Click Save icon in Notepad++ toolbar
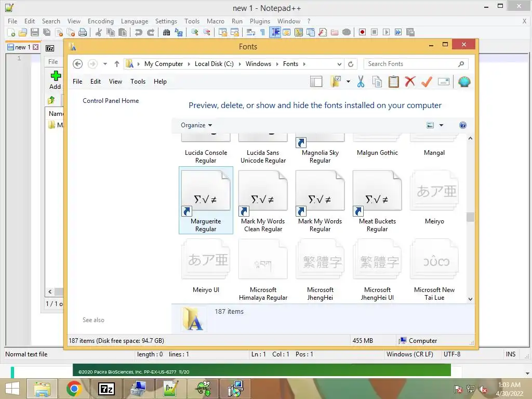 pyautogui.click(x=35, y=32)
